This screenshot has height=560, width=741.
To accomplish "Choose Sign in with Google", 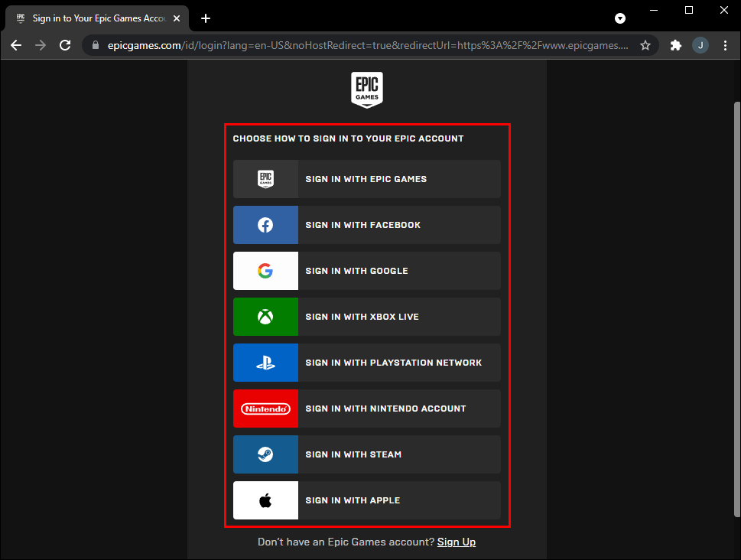I will [x=367, y=271].
